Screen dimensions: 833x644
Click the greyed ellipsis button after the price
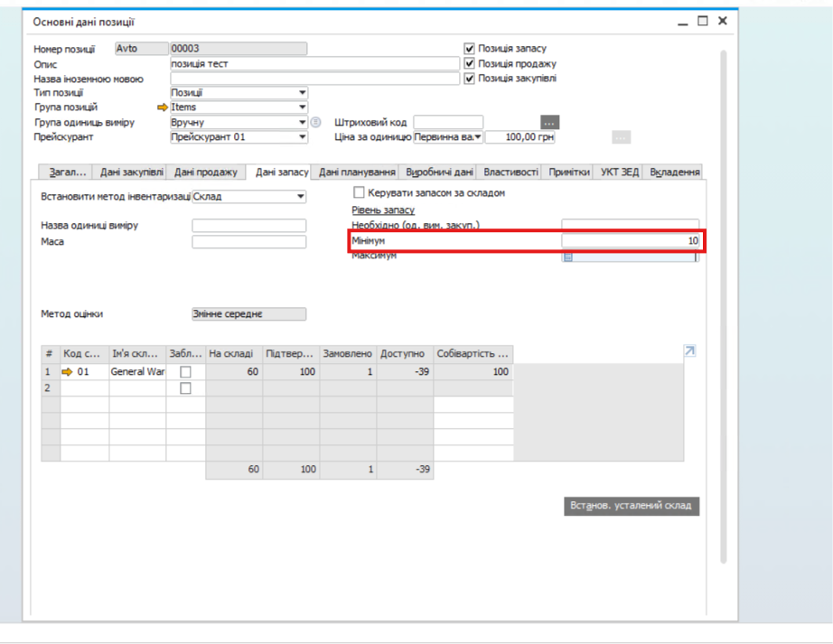pyautogui.click(x=621, y=137)
